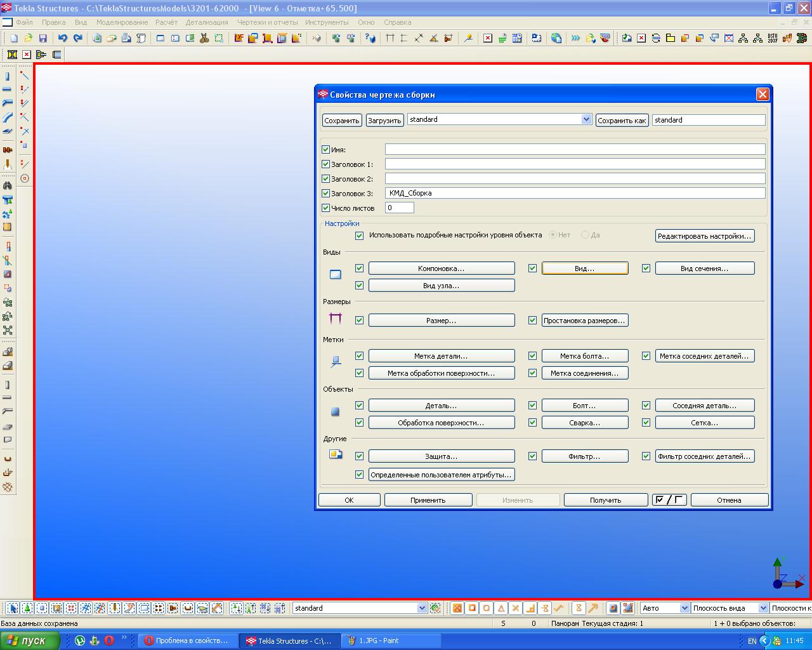Screen dimensions: 812x650
Task: Open the Моделирование menu
Action: coord(122,22)
